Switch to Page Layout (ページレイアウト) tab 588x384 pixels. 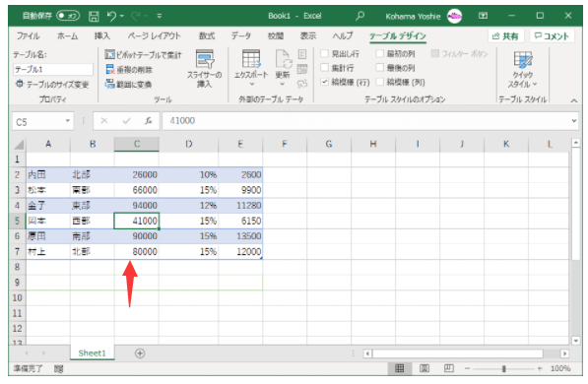(x=154, y=36)
